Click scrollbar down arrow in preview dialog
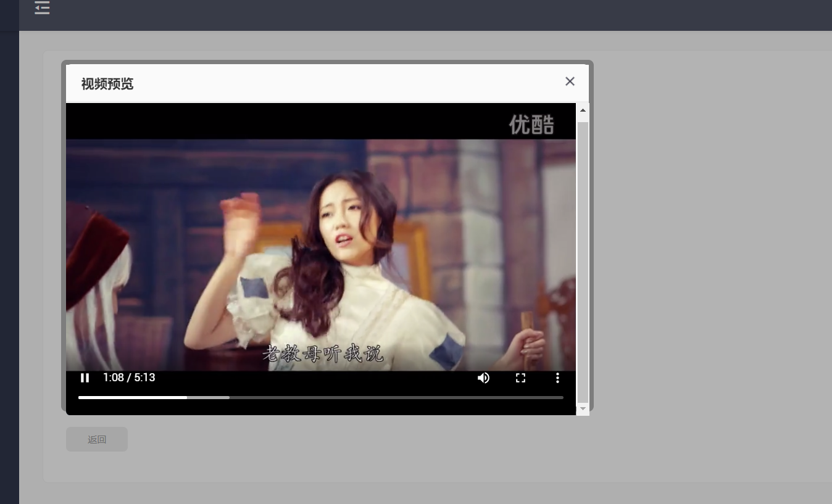The width and height of the screenshot is (832, 504). 583,408
